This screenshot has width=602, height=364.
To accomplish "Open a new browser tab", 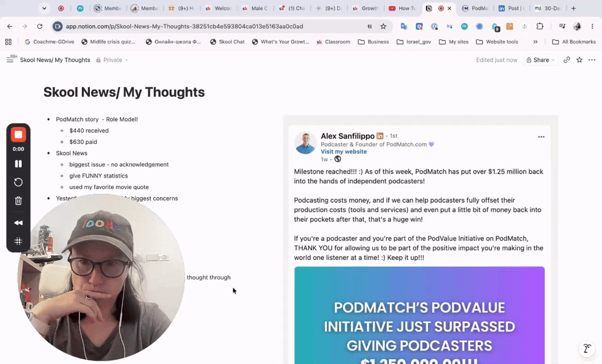I will 573,8.
